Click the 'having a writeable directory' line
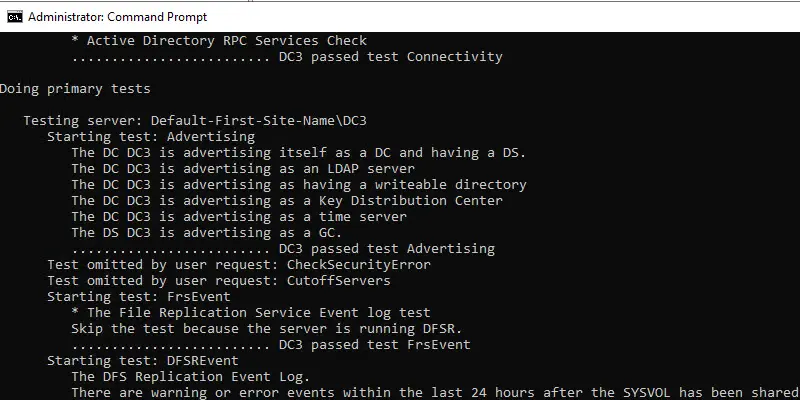The width and height of the screenshot is (800, 400). click(x=299, y=185)
